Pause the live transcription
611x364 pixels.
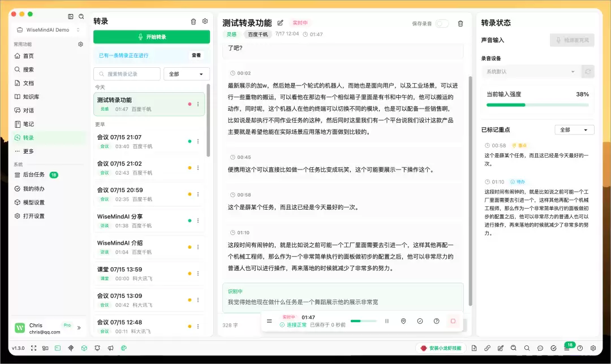click(387, 321)
